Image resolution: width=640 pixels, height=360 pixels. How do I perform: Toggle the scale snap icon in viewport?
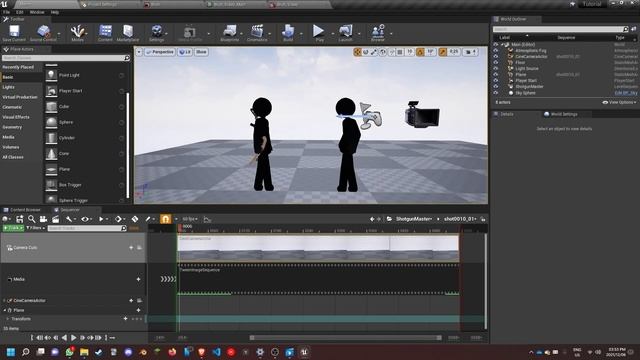tap(443, 52)
